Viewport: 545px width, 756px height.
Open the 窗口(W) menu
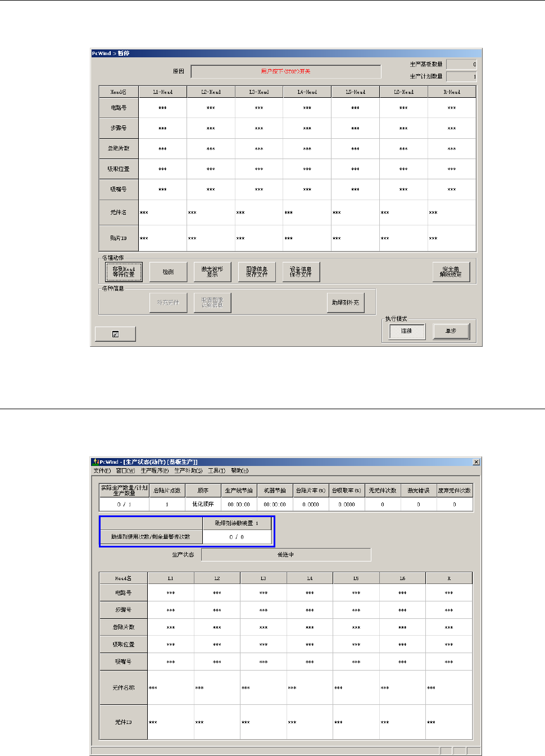tap(126, 471)
